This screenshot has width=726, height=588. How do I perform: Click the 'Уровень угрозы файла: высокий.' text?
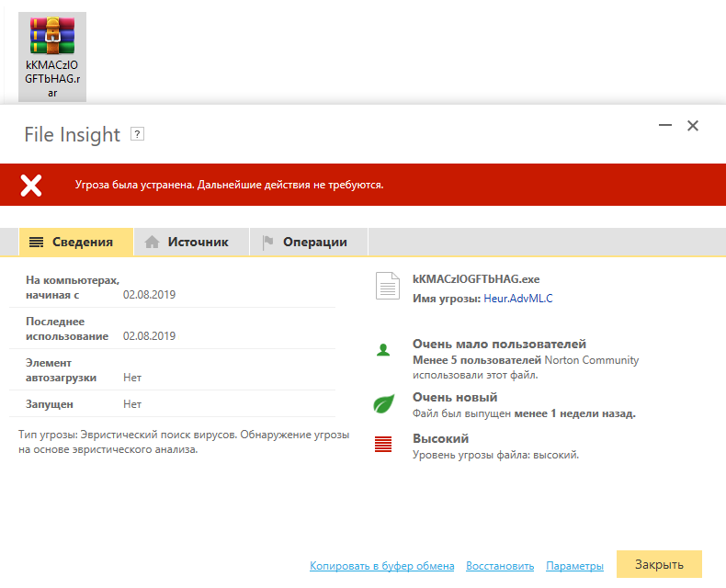(495, 455)
